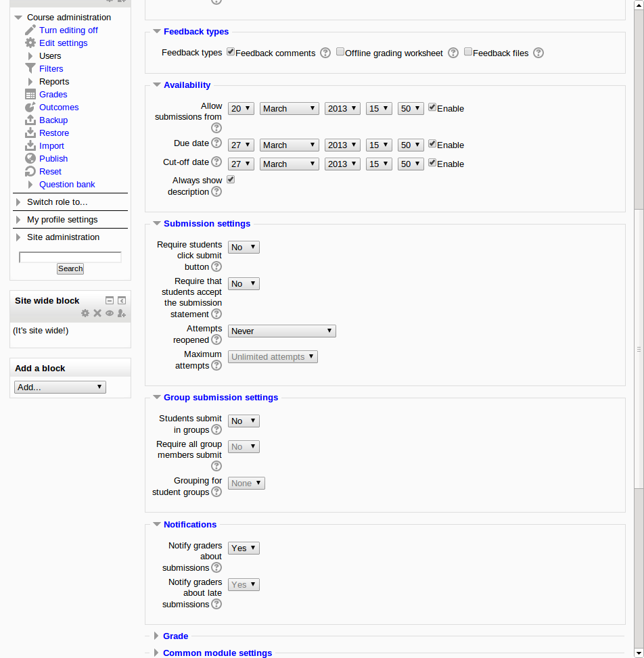Screen dimensions: 644x658
Task: Open help for Cut-off date
Action: pyautogui.click(x=216, y=162)
